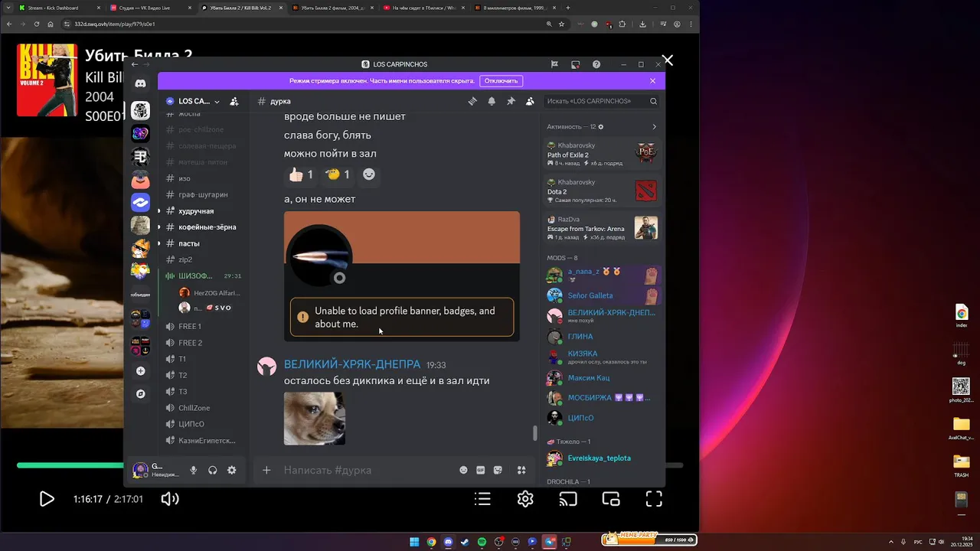Toggle fullscreen in video player
The height and width of the screenshot is (551, 980).
pos(654,499)
